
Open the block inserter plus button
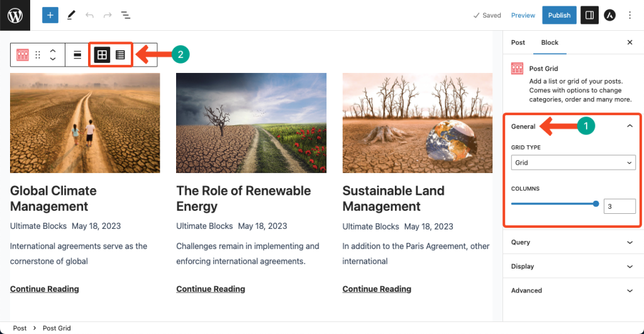[50, 15]
